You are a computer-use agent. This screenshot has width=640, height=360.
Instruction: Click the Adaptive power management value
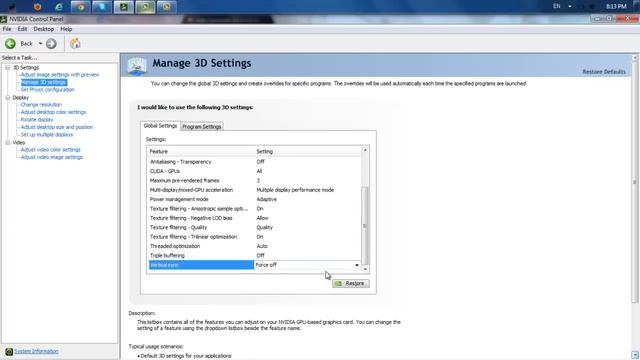point(267,200)
